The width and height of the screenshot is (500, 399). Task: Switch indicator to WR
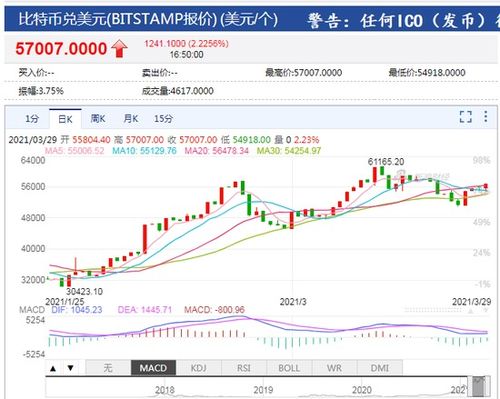pos(334,368)
